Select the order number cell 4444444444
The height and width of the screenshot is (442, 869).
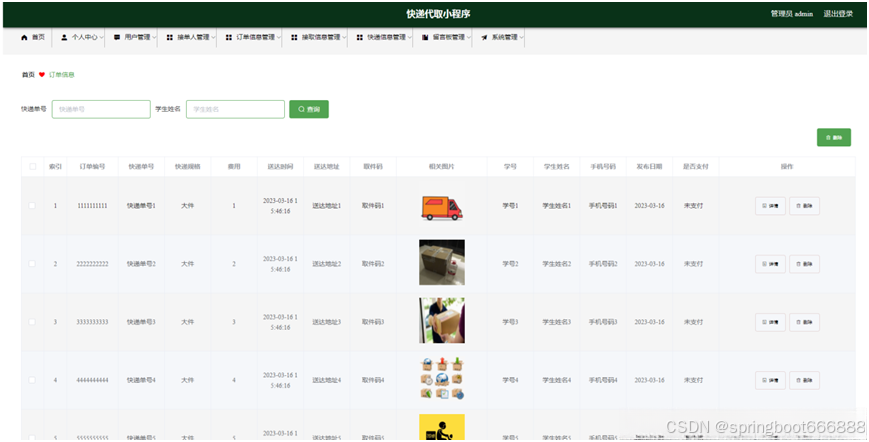coord(92,380)
